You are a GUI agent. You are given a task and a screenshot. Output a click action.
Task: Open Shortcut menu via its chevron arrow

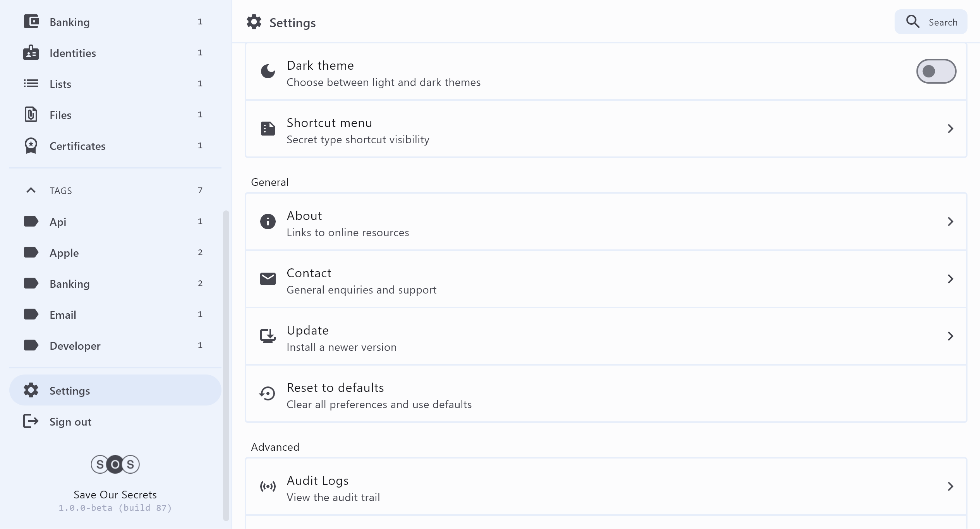click(x=950, y=129)
